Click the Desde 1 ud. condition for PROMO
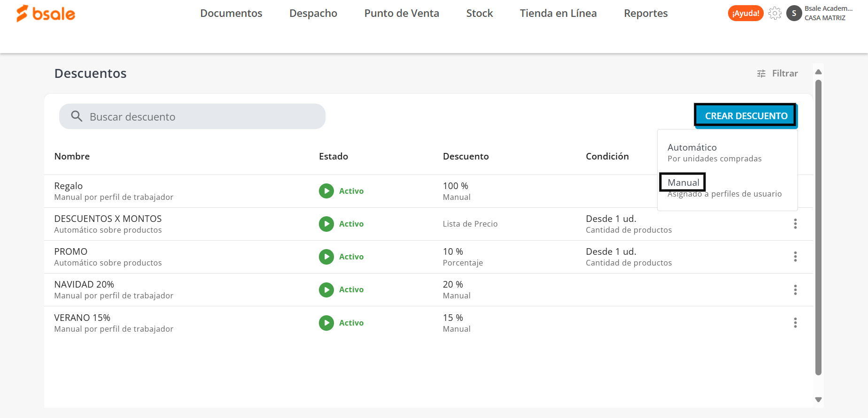868x418 pixels. pos(611,251)
